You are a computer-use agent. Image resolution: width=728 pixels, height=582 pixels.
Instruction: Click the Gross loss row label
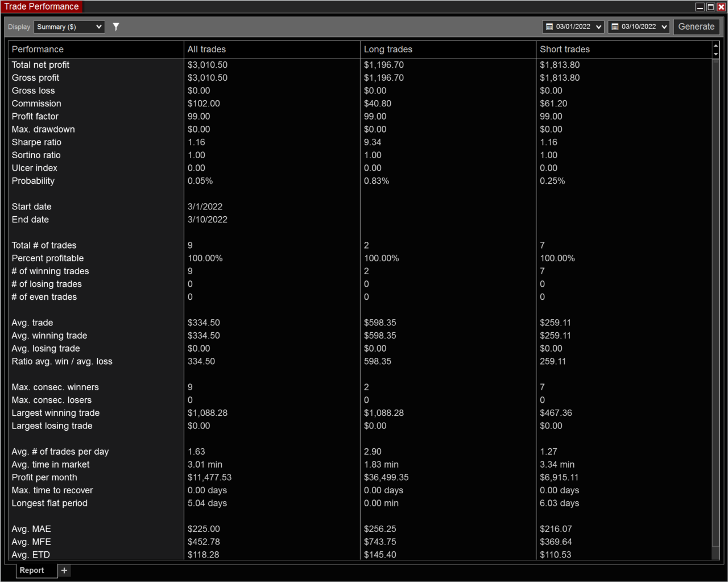[33, 90]
